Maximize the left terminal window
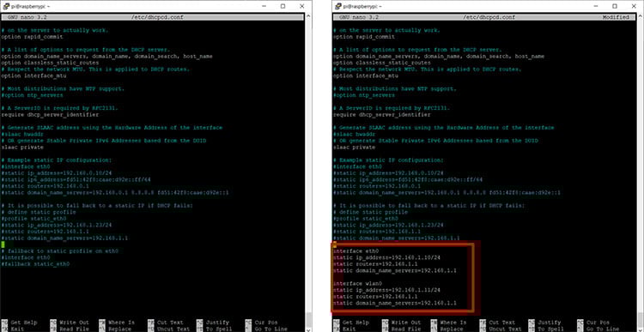 pyautogui.click(x=283, y=6)
